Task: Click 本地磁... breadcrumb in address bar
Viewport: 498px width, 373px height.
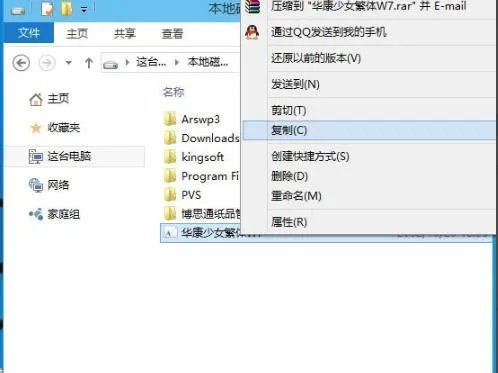Action: (x=208, y=62)
